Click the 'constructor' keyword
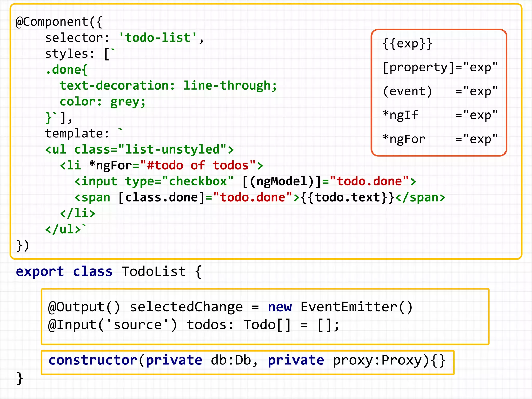 coord(93,360)
